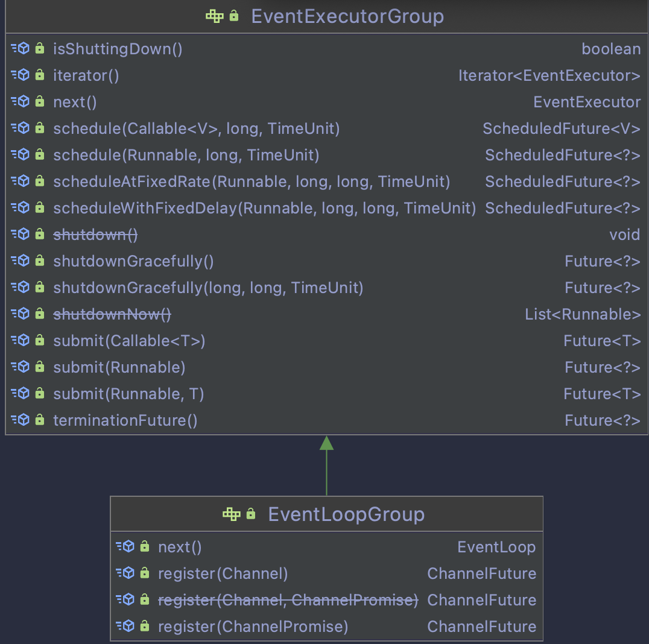Click the lock icon beside scheduleAtFixedRate method
Screen dimensions: 649x644
coord(40,181)
